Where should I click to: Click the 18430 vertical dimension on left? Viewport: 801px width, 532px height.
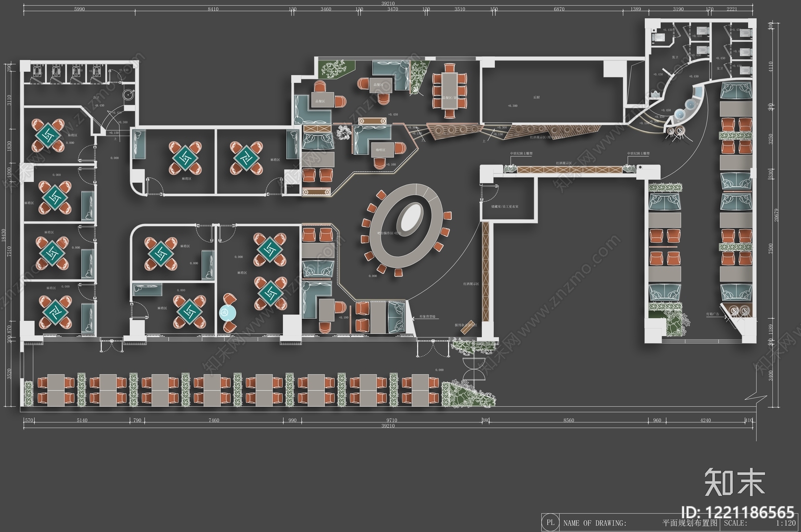4,236
